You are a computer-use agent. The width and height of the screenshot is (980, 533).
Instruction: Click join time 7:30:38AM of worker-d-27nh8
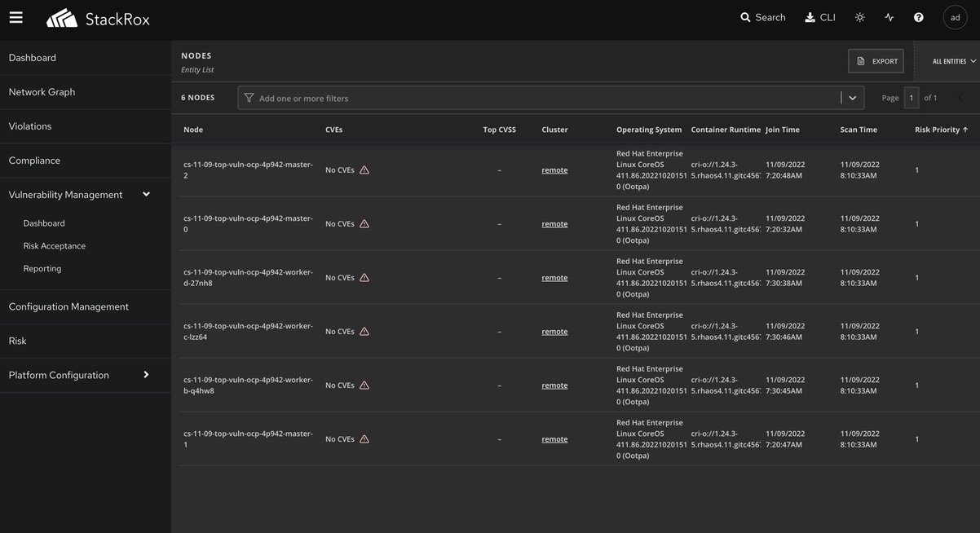(x=784, y=284)
